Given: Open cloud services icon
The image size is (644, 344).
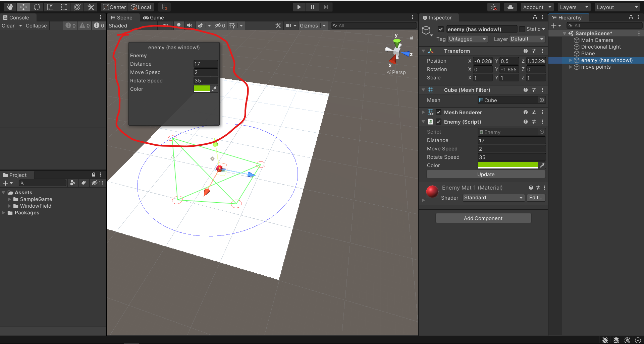Looking at the screenshot, I should tap(510, 7).
